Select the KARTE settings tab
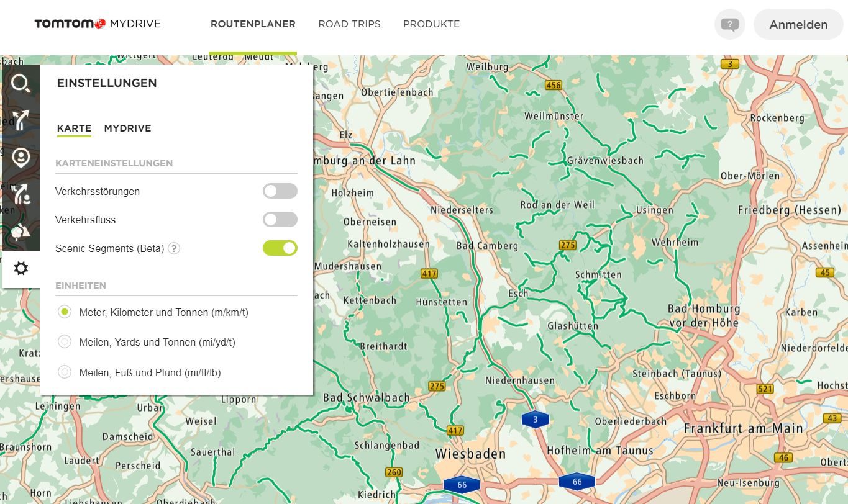 point(74,128)
